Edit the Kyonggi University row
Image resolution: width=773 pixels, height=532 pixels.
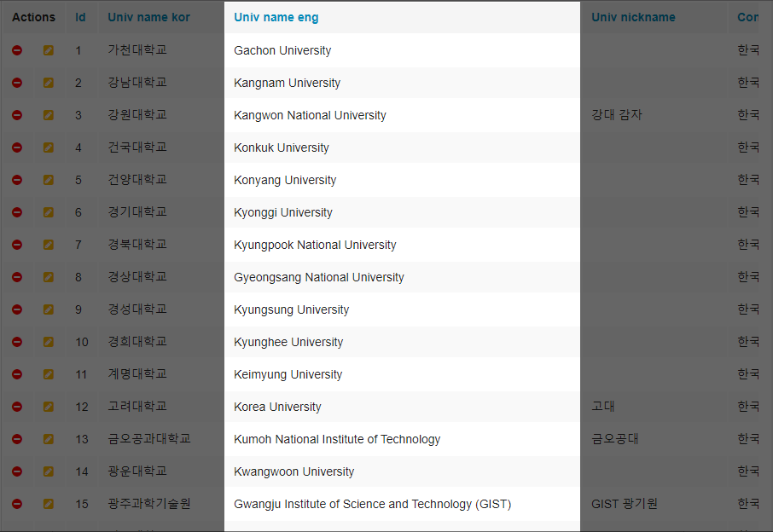tap(49, 212)
